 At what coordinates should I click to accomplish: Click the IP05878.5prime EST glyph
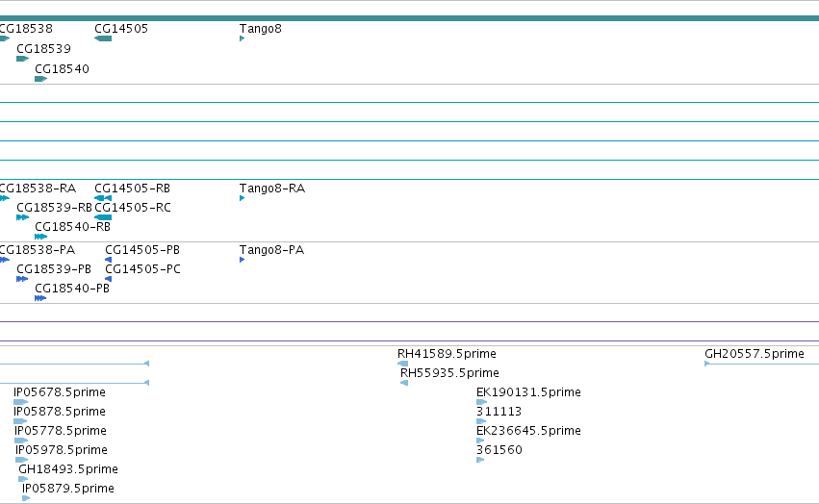[x=20, y=422]
